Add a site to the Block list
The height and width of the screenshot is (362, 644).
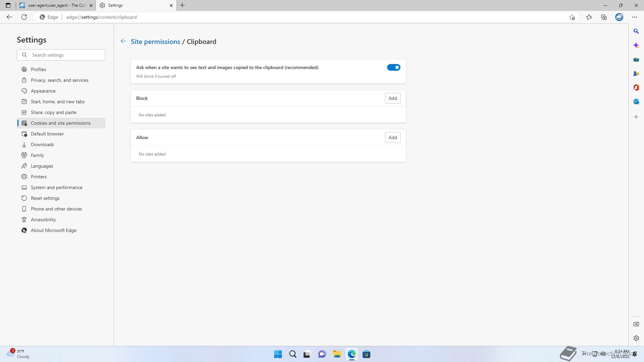pyautogui.click(x=392, y=98)
